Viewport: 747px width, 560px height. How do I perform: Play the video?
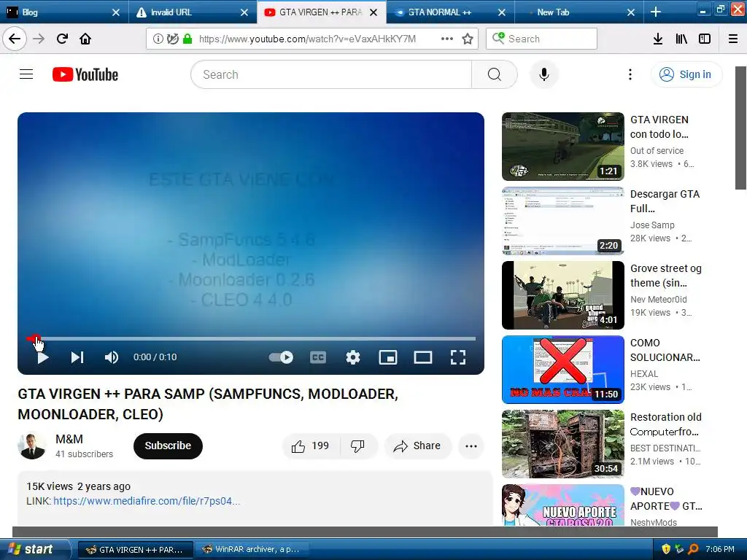tap(43, 357)
